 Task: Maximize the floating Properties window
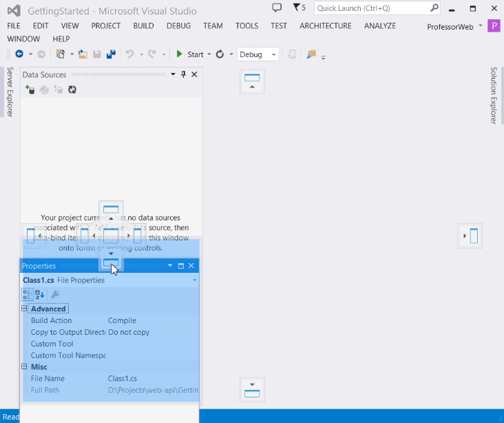pos(181,266)
